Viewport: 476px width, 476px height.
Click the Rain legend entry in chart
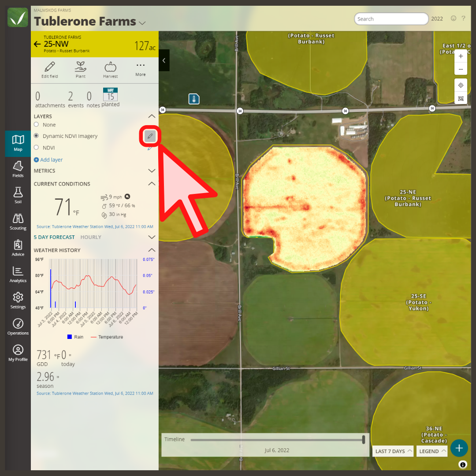[75, 337]
